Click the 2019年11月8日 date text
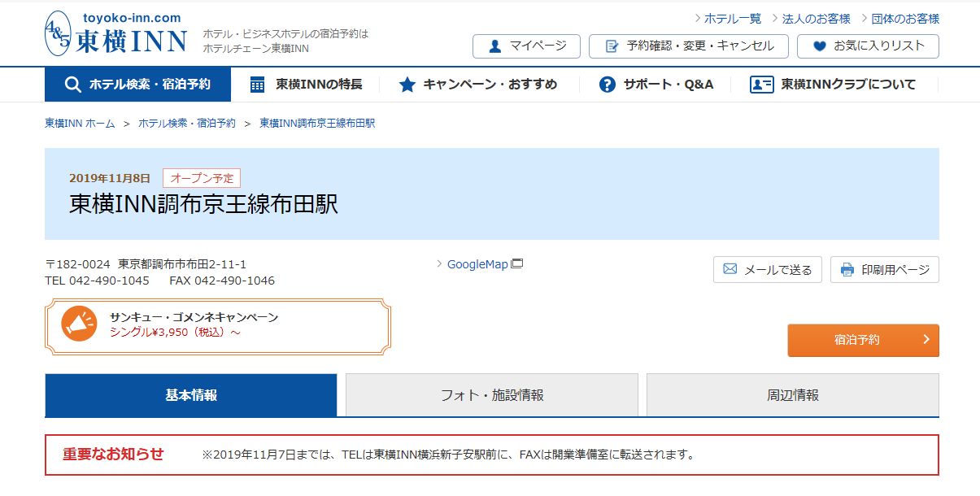 [x=110, y=178]
